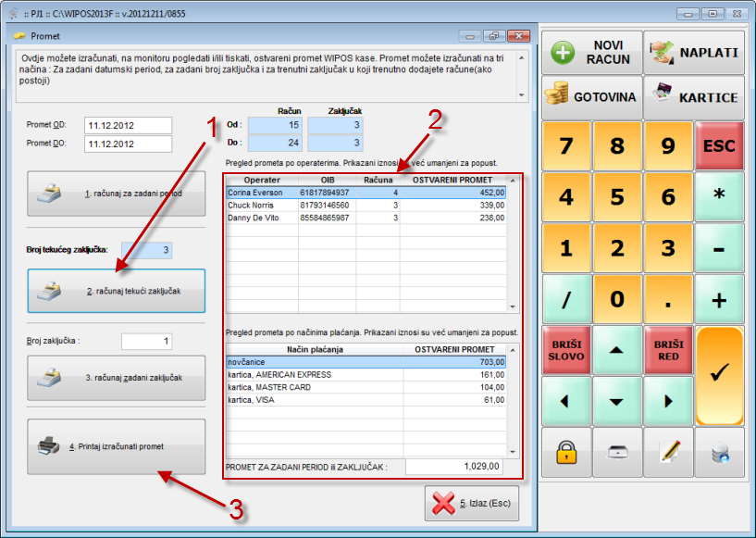Click the 'Promet OD' date field
The height and width of the screenshot is (538, 756).
[x=128, y=125]
